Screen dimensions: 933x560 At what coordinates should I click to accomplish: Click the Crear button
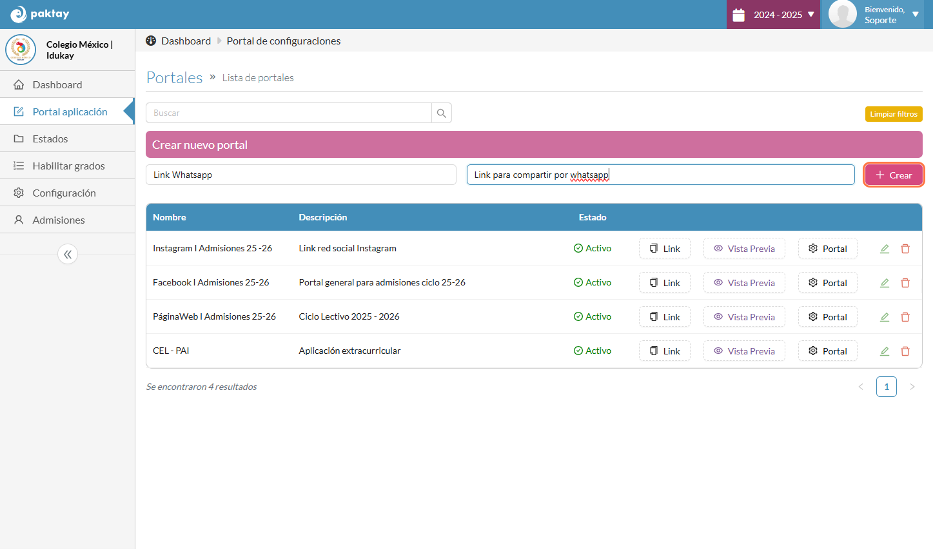894,175
